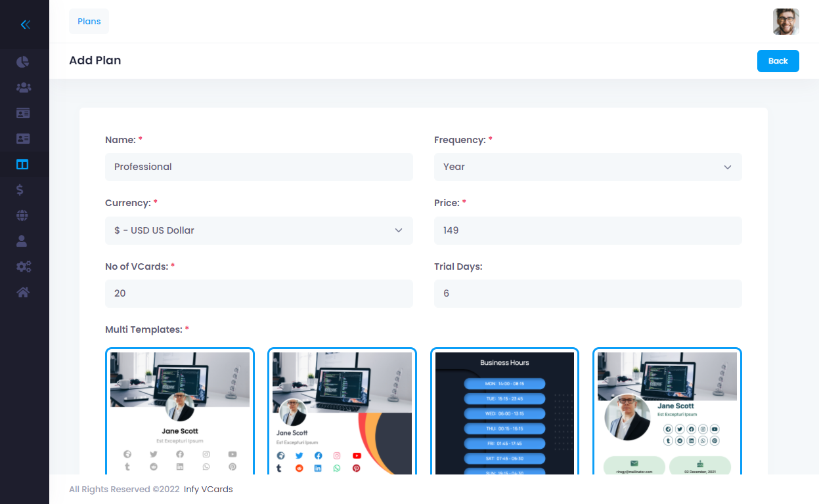Viewport: 819px width, 504px height.
Task: Open settings gears icon in sidebar
Action: [x=23, y=266]
